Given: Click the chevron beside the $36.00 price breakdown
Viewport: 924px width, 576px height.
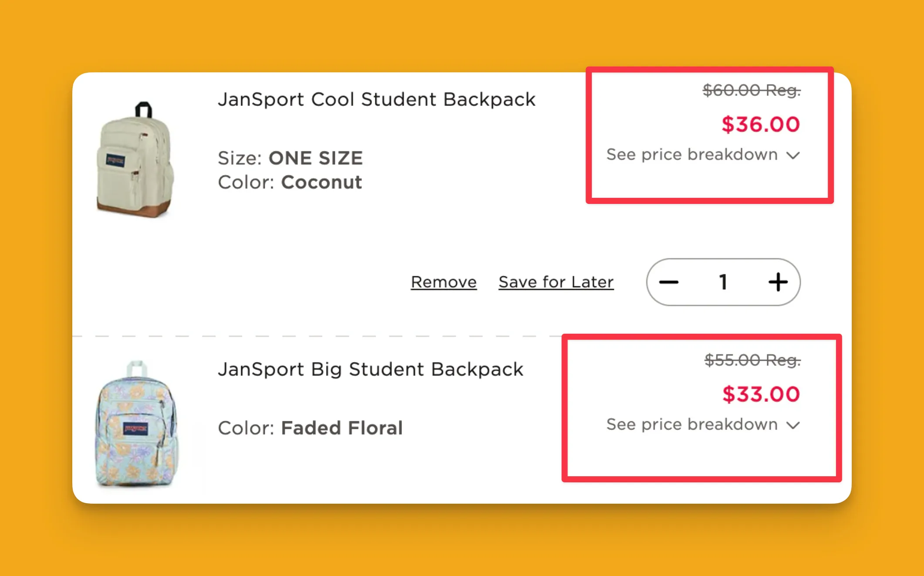Looking at the screenshot, I should (x=793, y=156).
